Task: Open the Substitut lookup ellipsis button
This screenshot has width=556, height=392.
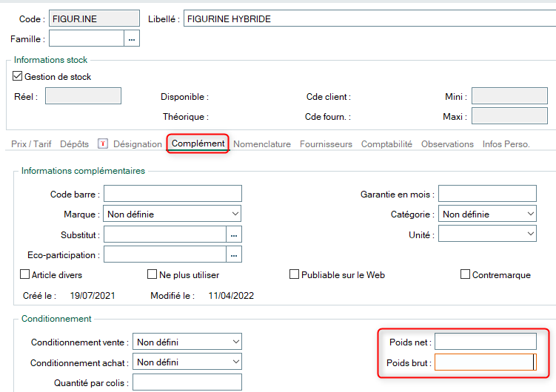Action: coord(234,234)
